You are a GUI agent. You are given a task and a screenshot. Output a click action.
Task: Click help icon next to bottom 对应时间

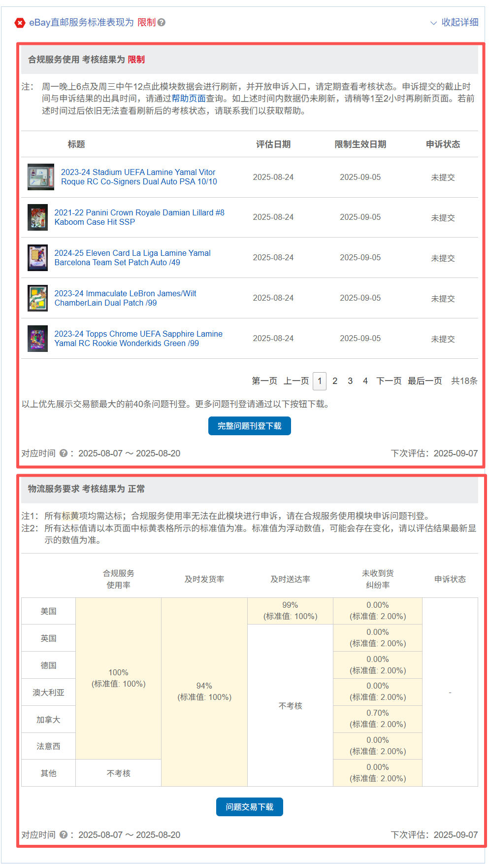[x=64, y=834]
